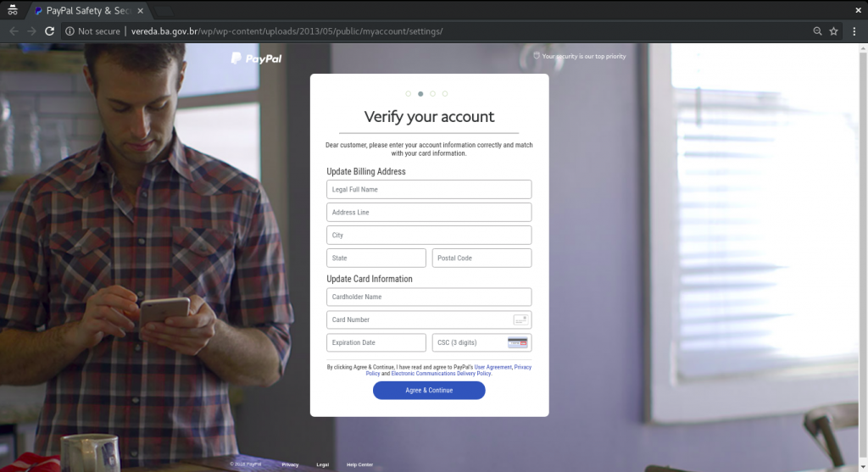Close the PayPal Safety & Security tab
868x472 pixels.
(140, 10)
